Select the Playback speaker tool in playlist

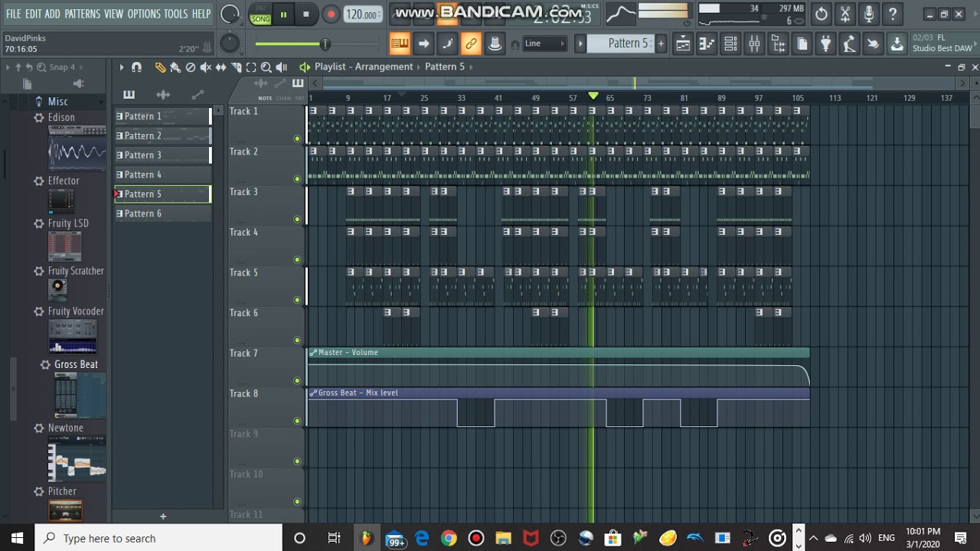282,67
